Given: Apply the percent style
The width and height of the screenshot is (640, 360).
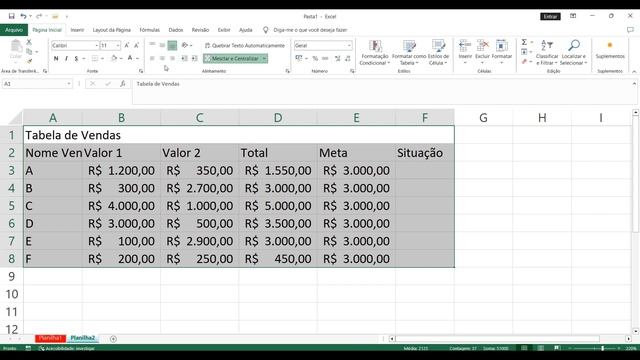Looking at the screenshot, I should [x=315, y=58].
